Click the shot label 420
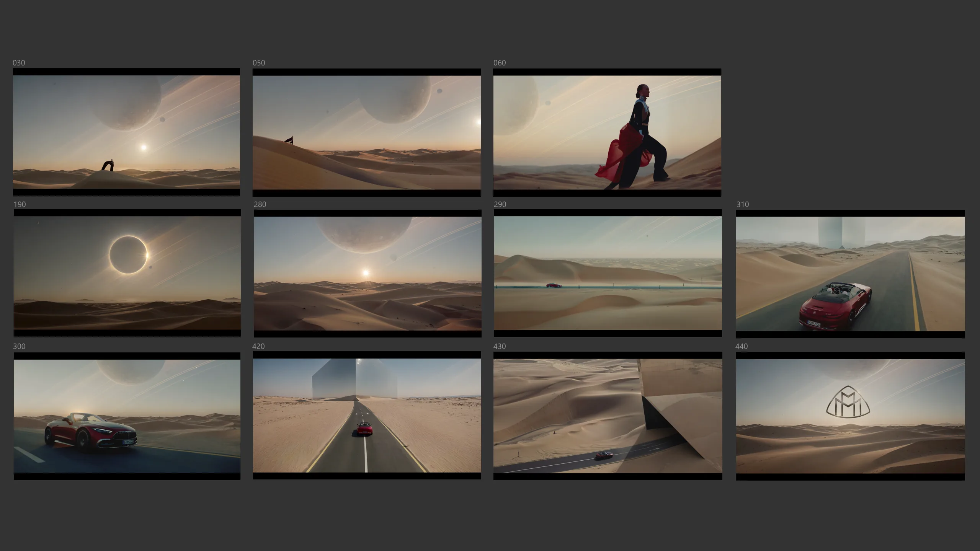The height and width of the screenshot is (551, 980). pyautogui.click(x=258, y=346)
